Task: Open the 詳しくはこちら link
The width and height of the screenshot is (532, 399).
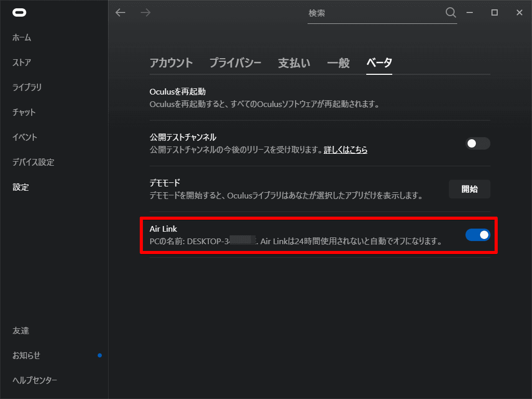Action: click(345, 150)
